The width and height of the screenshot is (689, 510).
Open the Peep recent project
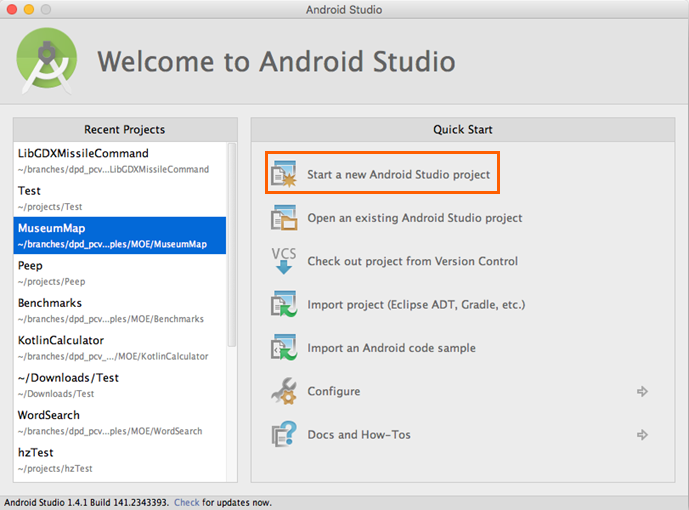pos(120,273)
